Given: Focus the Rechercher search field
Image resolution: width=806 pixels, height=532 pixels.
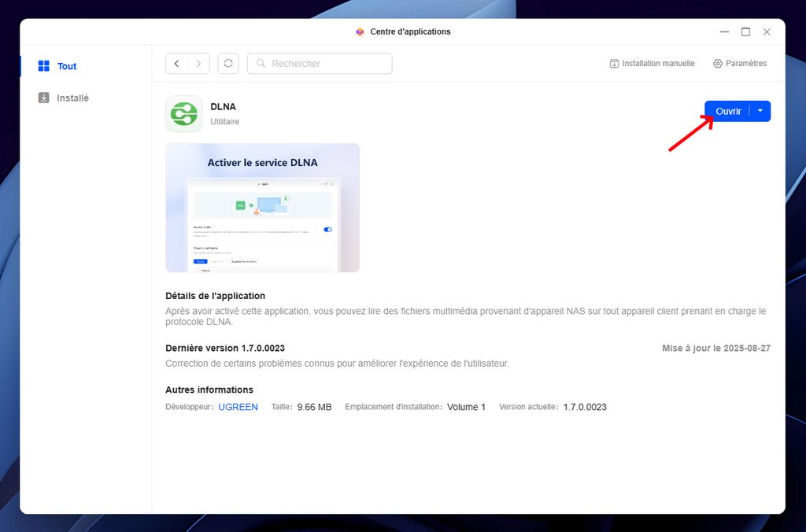Looking at the screenshot, I should pyautogui.click(x=327, y=64).
